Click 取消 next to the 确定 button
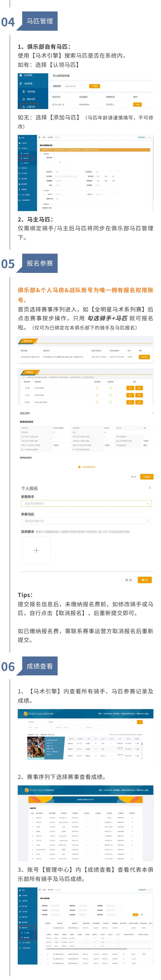 coord(129,580)
